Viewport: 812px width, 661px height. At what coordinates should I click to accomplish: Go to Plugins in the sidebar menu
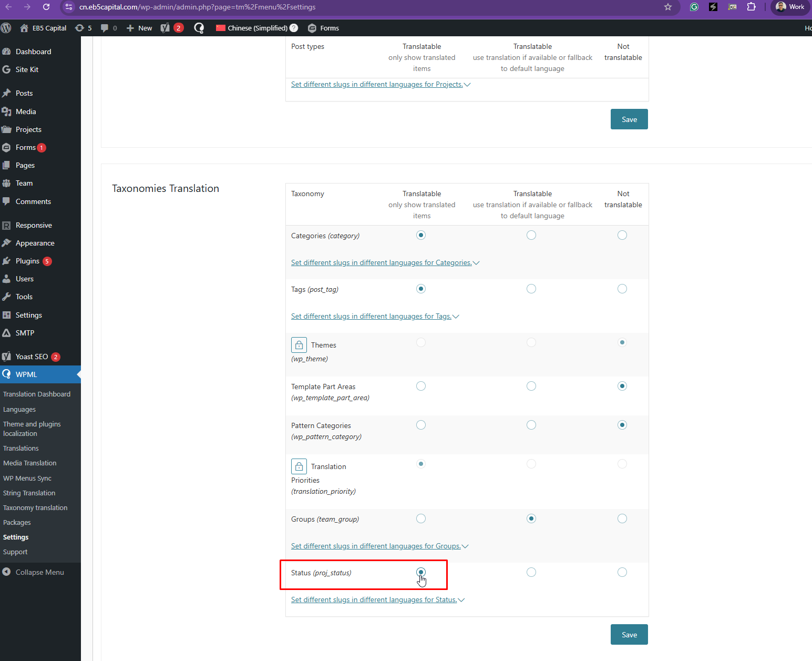tap(27, 261)
